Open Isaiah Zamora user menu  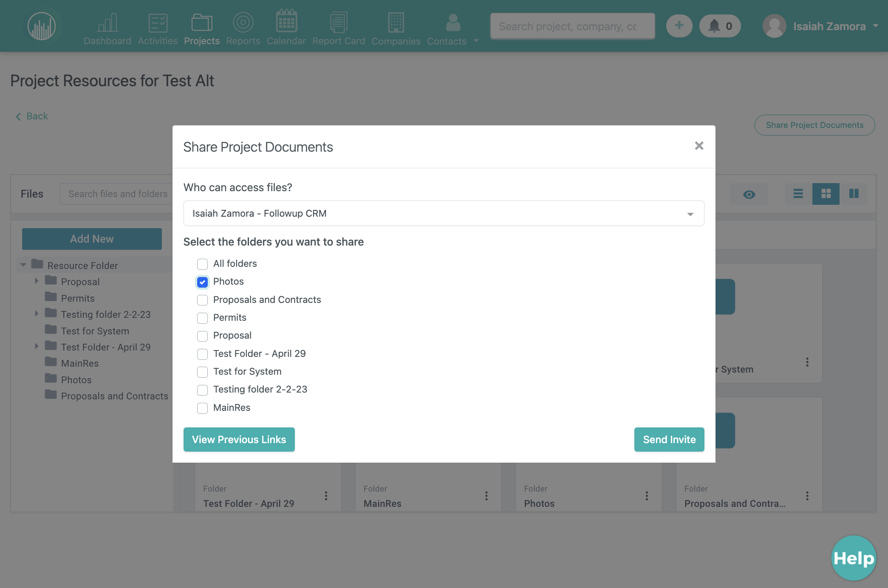[821, 26]
